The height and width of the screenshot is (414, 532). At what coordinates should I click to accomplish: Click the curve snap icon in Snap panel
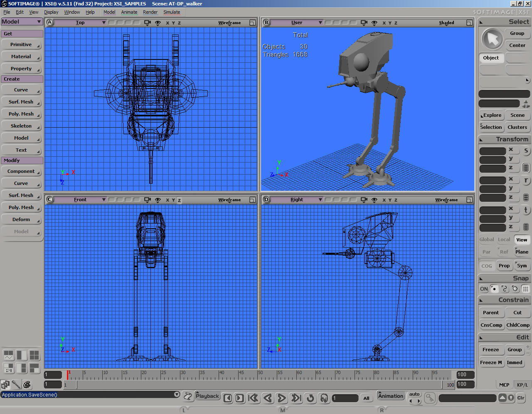click(x=505, y=289)
